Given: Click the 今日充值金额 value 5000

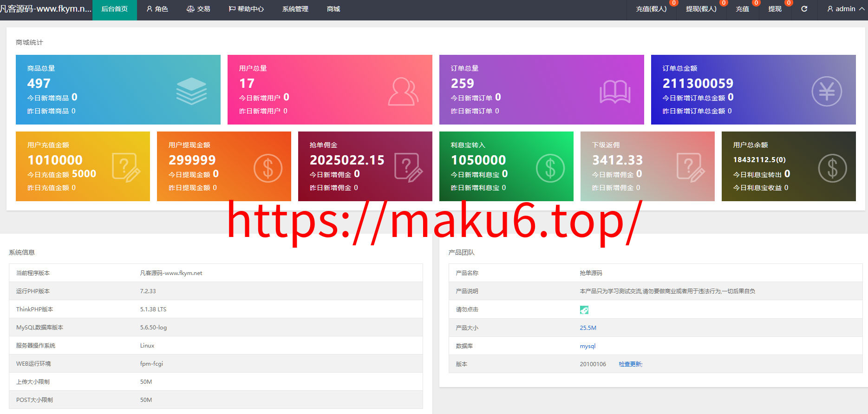Looking at the screenshot, I should tap(84, 174).
